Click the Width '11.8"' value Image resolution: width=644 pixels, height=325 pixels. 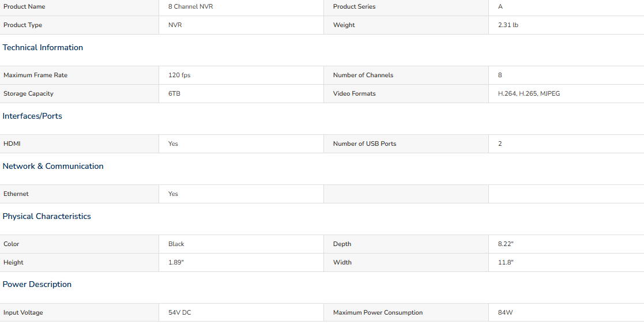tap(506, 262)
